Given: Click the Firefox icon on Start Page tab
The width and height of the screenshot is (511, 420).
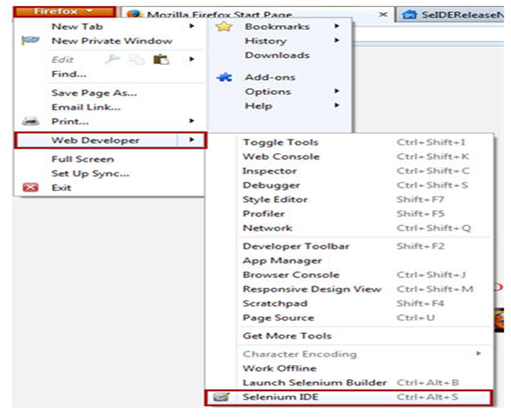Looking at the screenshot, I should point(134,14).
